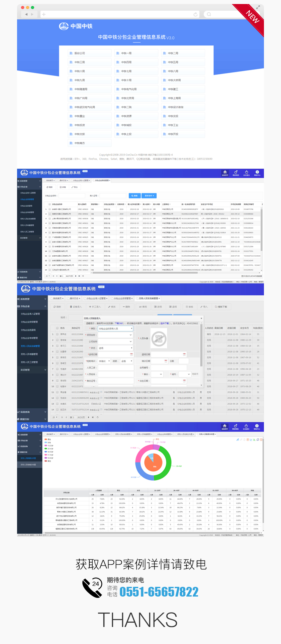
Task: Select the 劳务人员地域分布图 tab on the chart screen
Action: (185, 434)
